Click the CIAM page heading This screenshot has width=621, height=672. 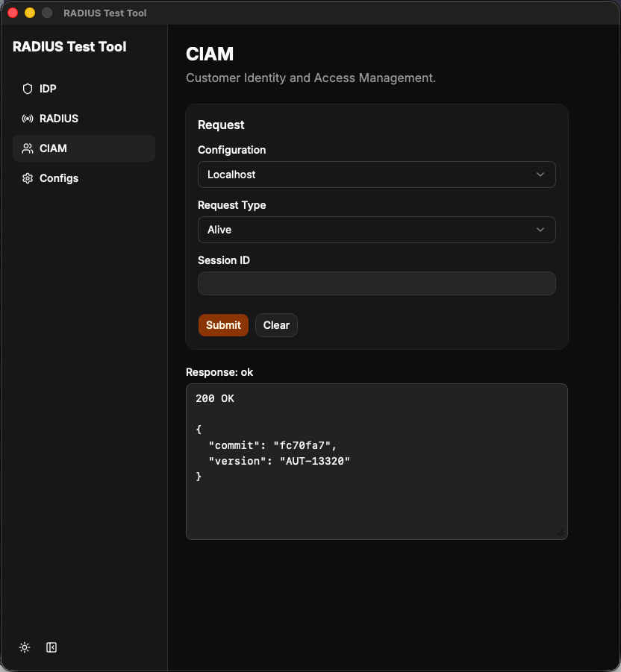(210, 54)
